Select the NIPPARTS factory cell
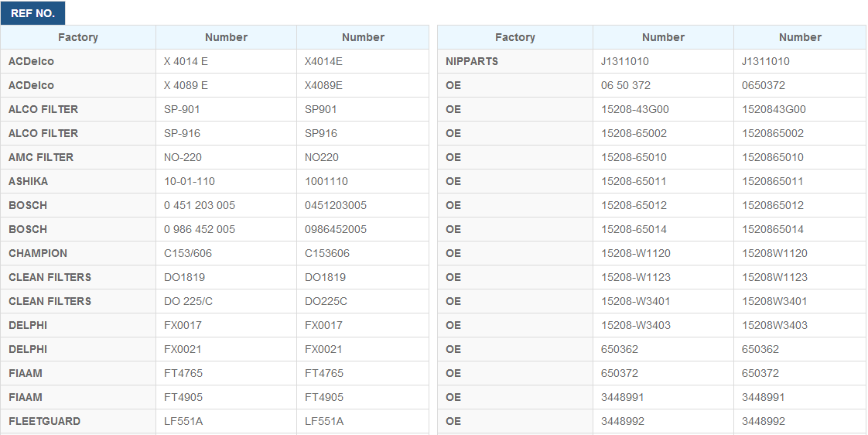Image resolution: width=868 pixels, height=435 pixels. tap(514, 61)
